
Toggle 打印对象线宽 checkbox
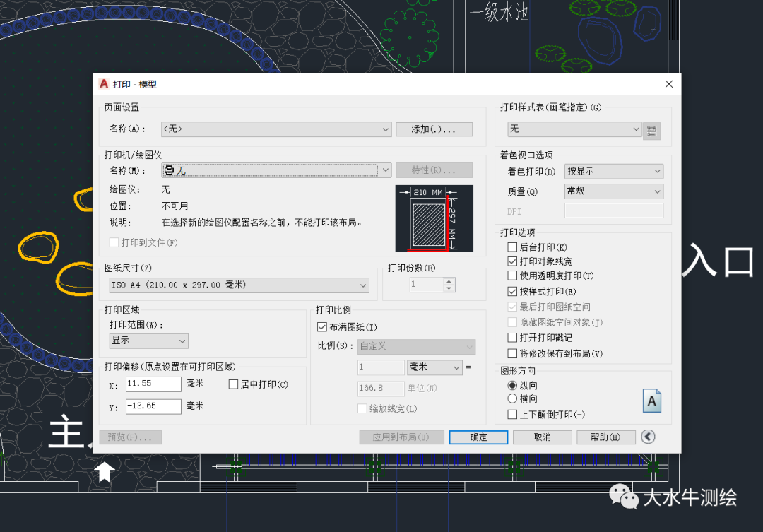point(513,261)
